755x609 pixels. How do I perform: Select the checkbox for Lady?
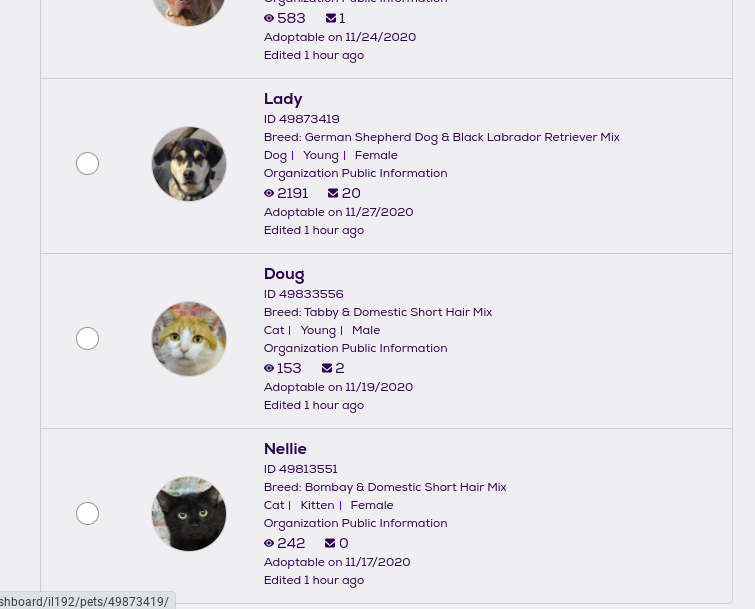pos(88,164)
